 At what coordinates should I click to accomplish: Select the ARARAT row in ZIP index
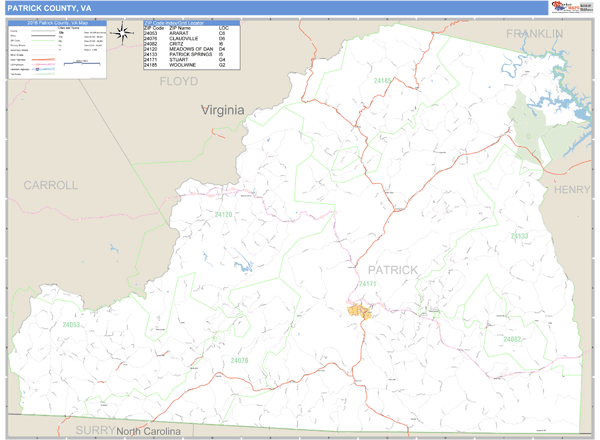pos(191,34)
